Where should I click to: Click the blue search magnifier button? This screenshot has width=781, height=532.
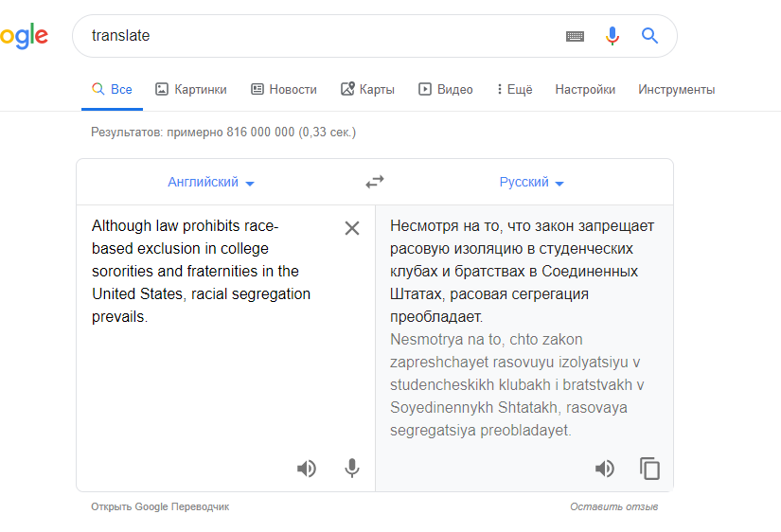(x=649, y=36)
